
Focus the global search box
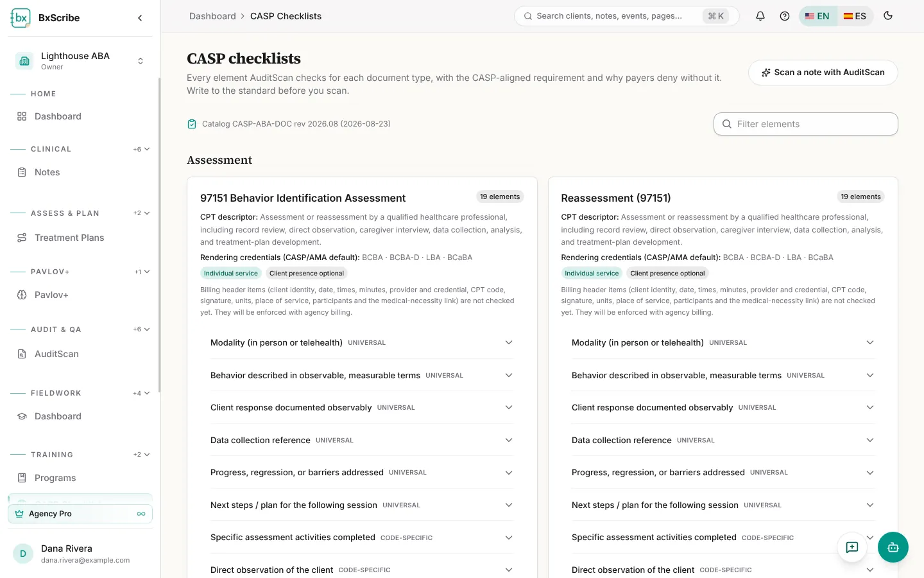tap(627, 16)
